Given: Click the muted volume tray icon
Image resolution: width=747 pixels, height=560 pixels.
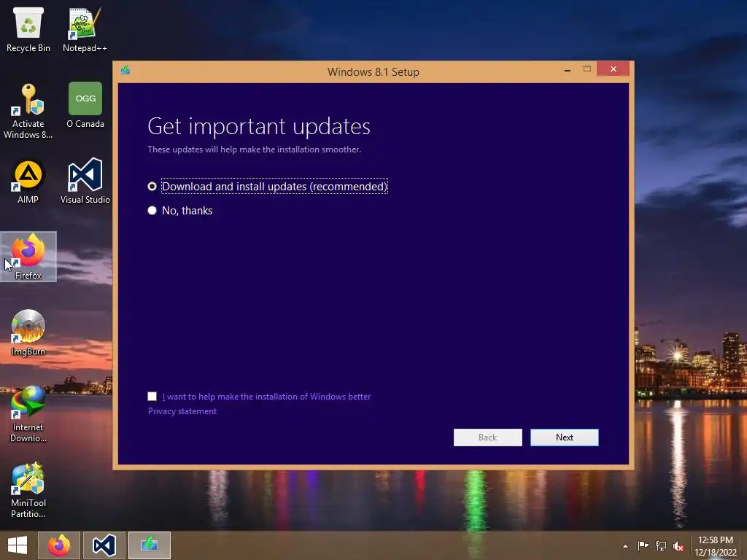Looking at the screenshot, I should pos(678,546).
